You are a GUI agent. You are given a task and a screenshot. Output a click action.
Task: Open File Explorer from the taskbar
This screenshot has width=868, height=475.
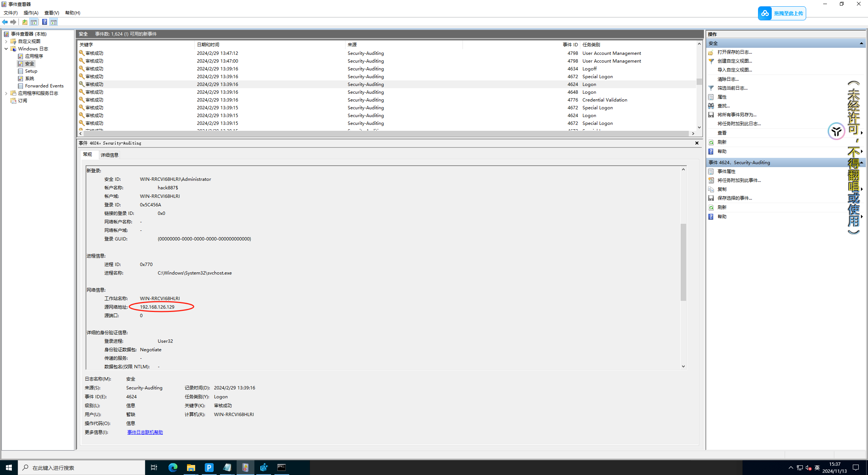[x=191, y=468]
